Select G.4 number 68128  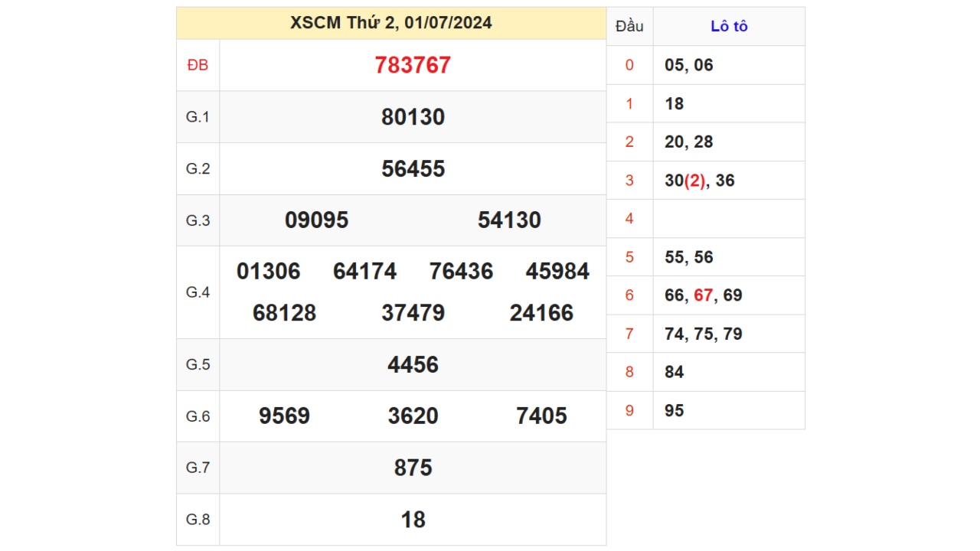(284, 313)
